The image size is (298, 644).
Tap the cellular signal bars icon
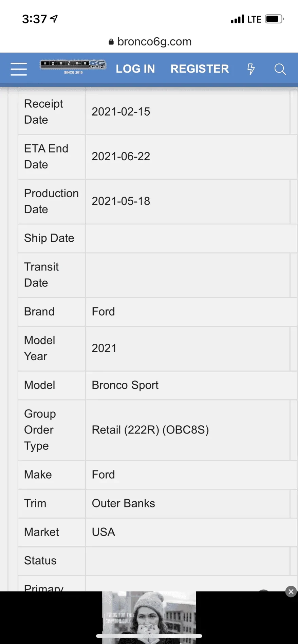[237, 19]
